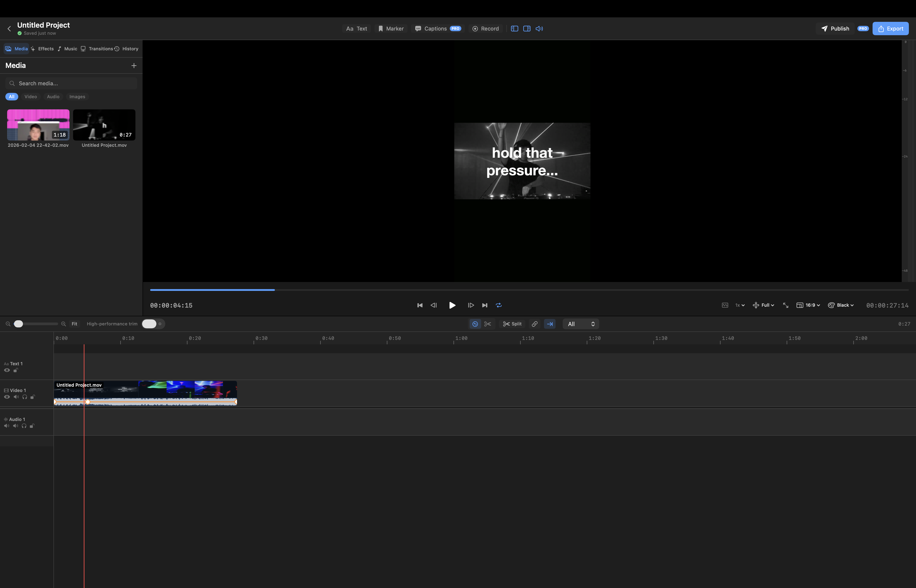Toggle the left panel layout icon
Image resolution: width=916 pixels, height=588 pixels.
coord(514,29)
